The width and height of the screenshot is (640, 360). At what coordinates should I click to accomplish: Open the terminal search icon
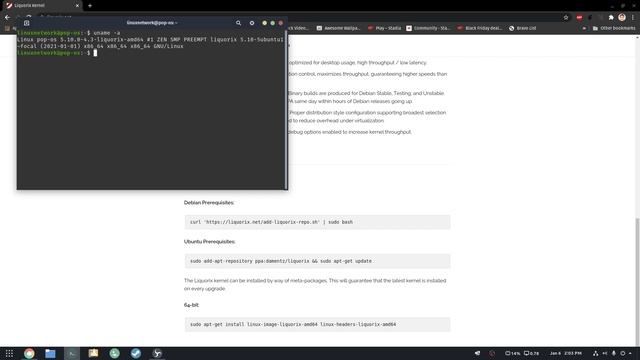point(238,23)
